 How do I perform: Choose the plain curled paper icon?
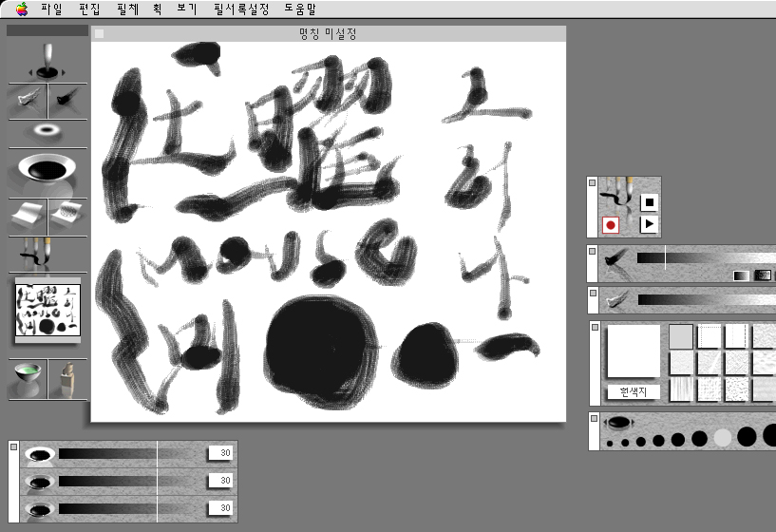(28, 216)
